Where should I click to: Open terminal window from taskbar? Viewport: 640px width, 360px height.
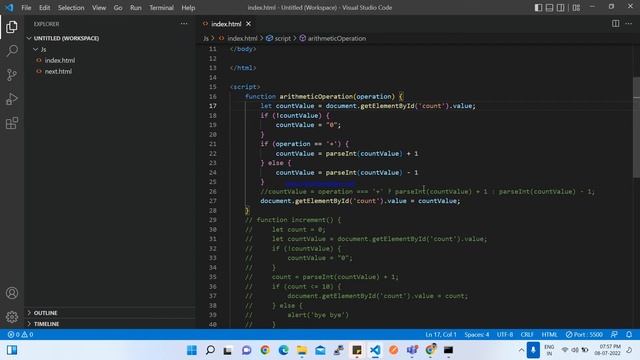click(448, 350)
